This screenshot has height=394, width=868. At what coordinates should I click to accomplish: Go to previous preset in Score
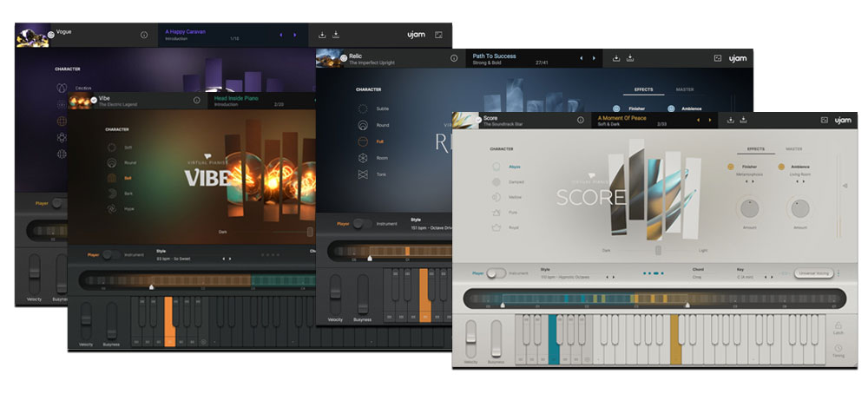click(x=698, y=120)
